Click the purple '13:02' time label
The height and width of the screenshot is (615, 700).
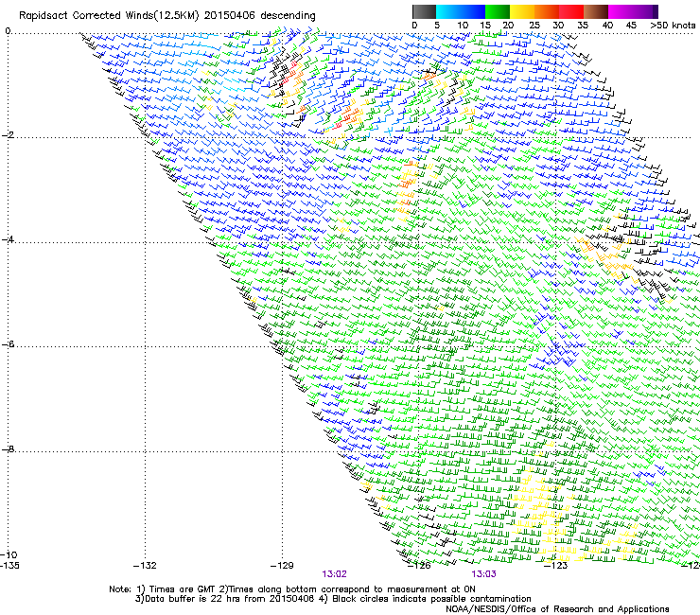click(x=334, y=574)
